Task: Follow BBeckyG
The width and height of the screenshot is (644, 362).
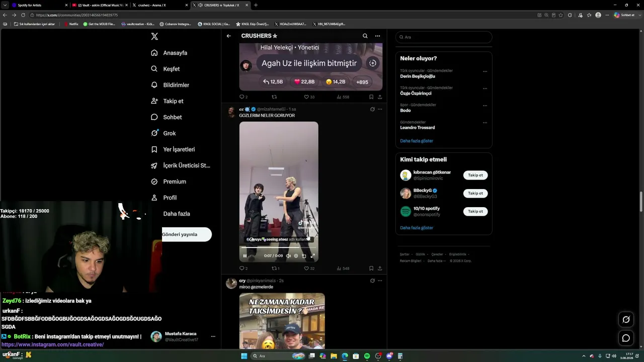Action: click(x=475, y=194)
